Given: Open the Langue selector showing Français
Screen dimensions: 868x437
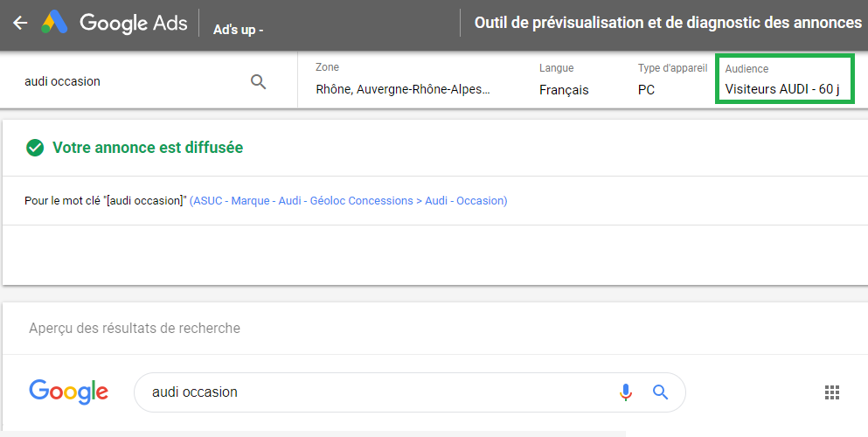Looking at the screenshot, I should pos(564,89).
